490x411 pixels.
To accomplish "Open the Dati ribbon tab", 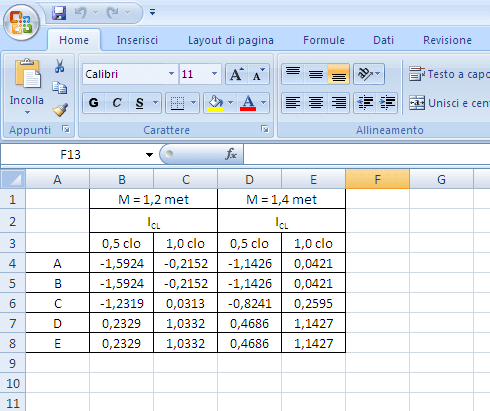I will click(x=383, y=40).
